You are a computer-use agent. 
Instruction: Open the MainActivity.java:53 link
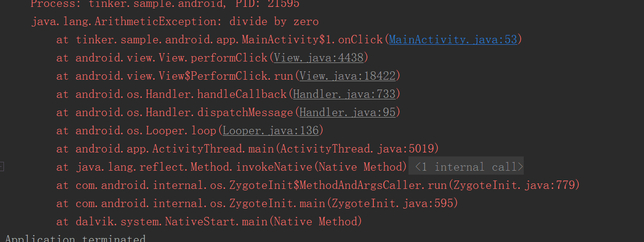tap(453, 40)
